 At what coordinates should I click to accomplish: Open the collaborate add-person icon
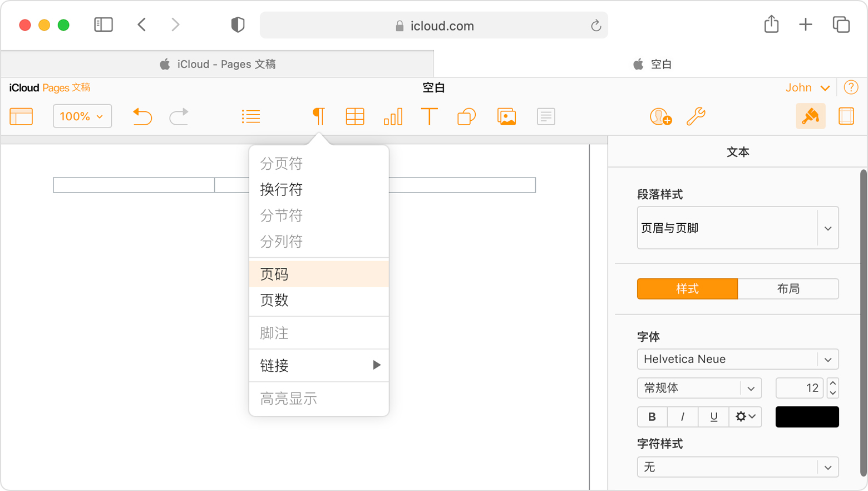[x=660, y=116]
